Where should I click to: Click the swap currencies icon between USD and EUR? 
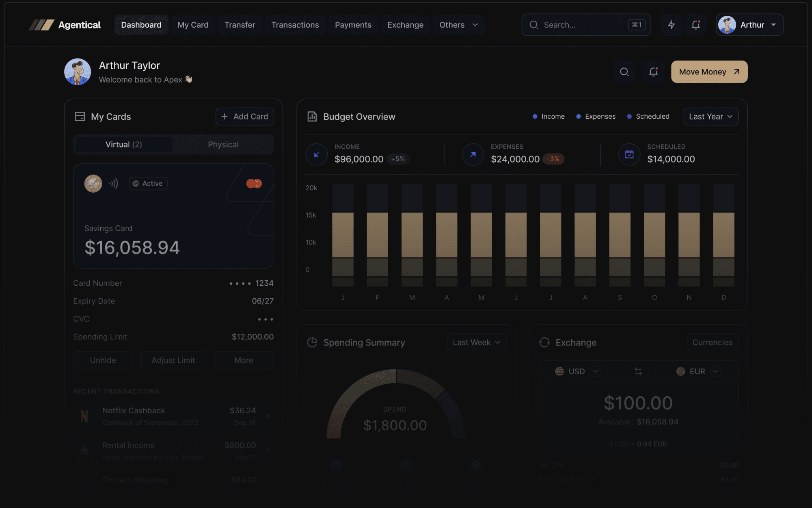(x=638, y=371)
